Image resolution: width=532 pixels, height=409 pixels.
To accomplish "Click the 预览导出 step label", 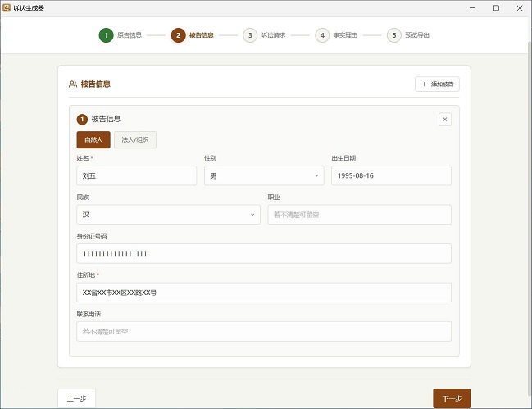I will click(417, 35).
